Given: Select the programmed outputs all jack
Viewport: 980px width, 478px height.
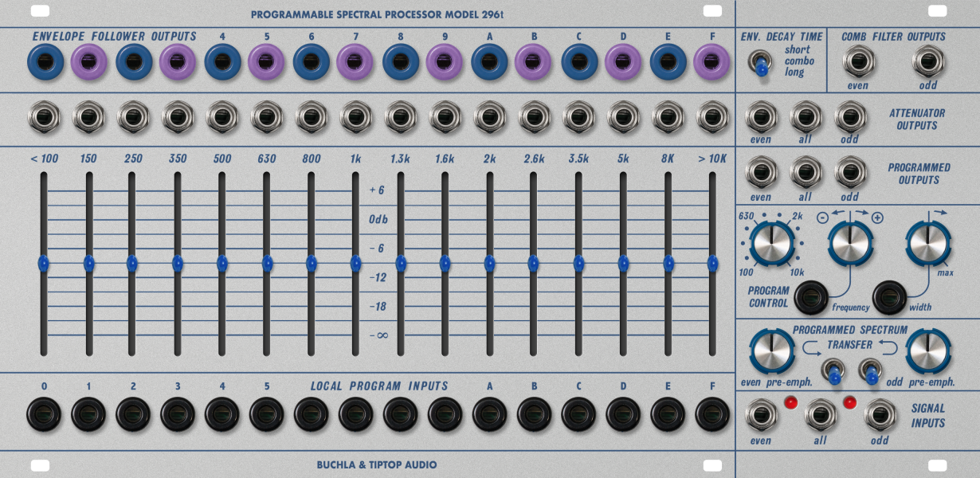Looking at the screenshot, I should pyautogui.click(x=806, y=173).
